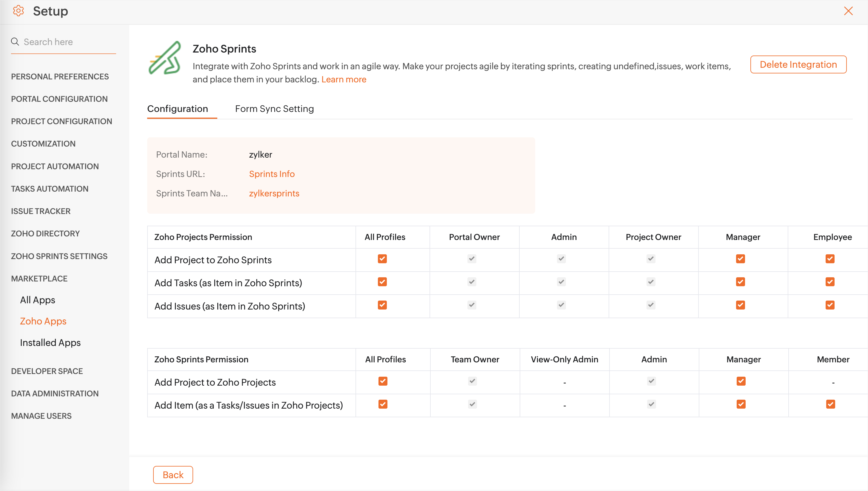This screenshot has width=868, height=491.
Task: Expand the Developer Space section
Action: tap(47, 371)
